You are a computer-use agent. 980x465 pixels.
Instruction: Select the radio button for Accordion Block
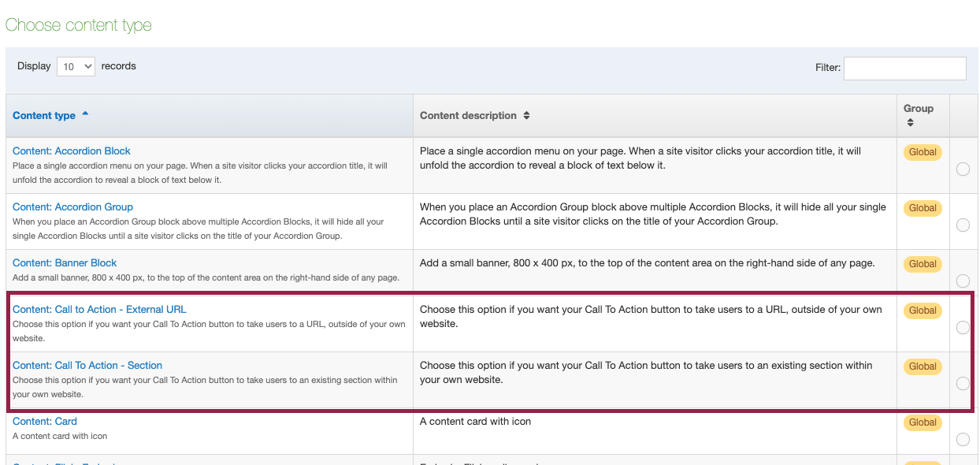point(963,169)
